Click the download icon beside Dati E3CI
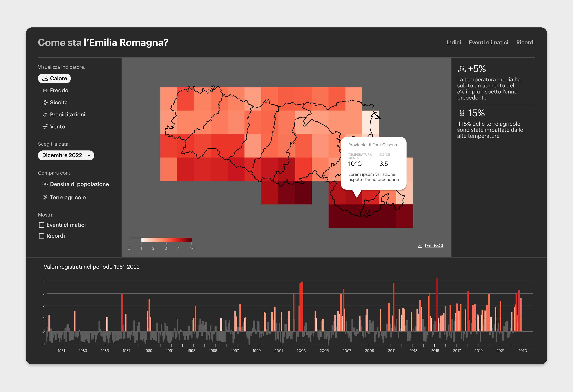The width and height of the screenshot is (573, 392). [420, 246]
